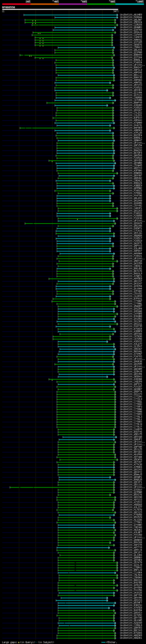The width and height of the screenshot is (146, 644).
Task: Select the UniRef100_C1FHY8 label
Action: [131, 35]
